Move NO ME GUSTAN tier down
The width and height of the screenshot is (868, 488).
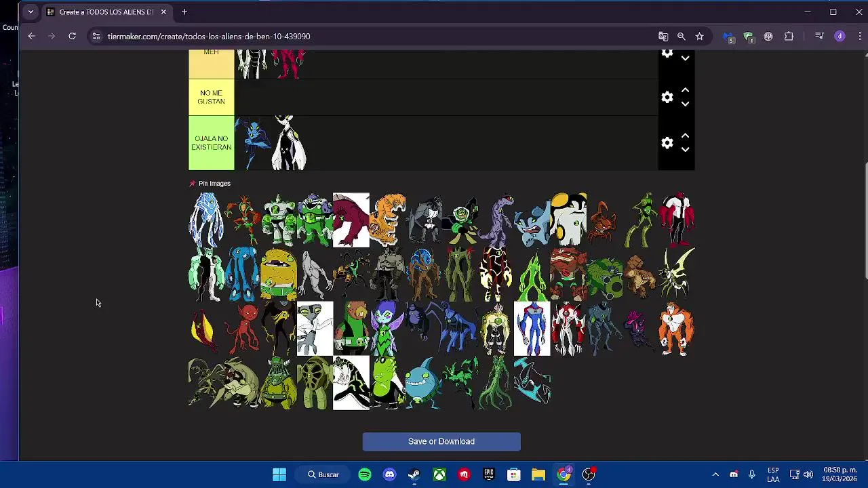tap(685, 104)
